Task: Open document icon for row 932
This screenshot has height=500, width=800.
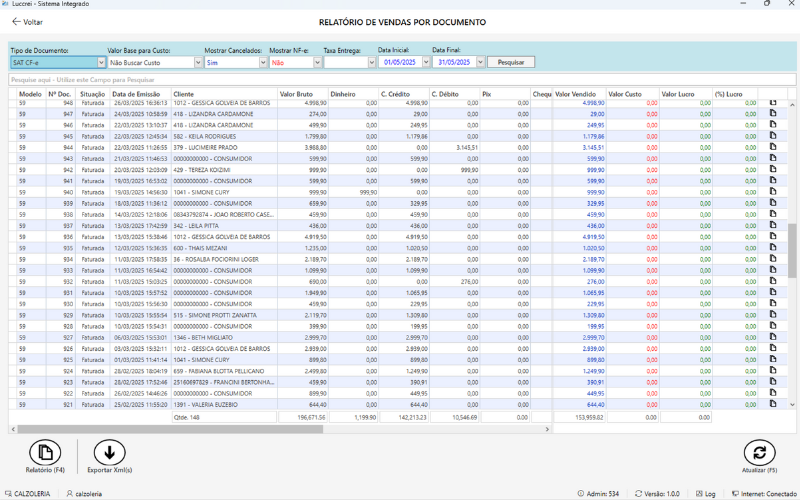Action: (x=773, y=281)
